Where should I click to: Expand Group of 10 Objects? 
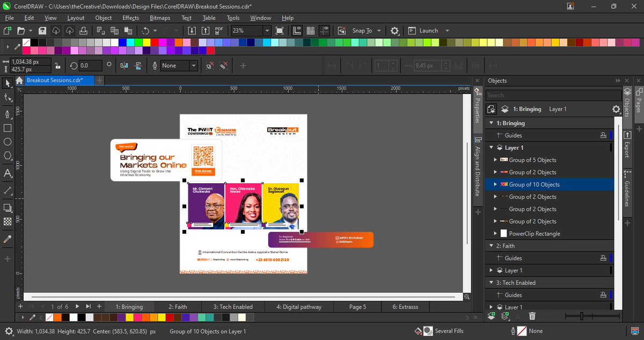click(495, 185)
